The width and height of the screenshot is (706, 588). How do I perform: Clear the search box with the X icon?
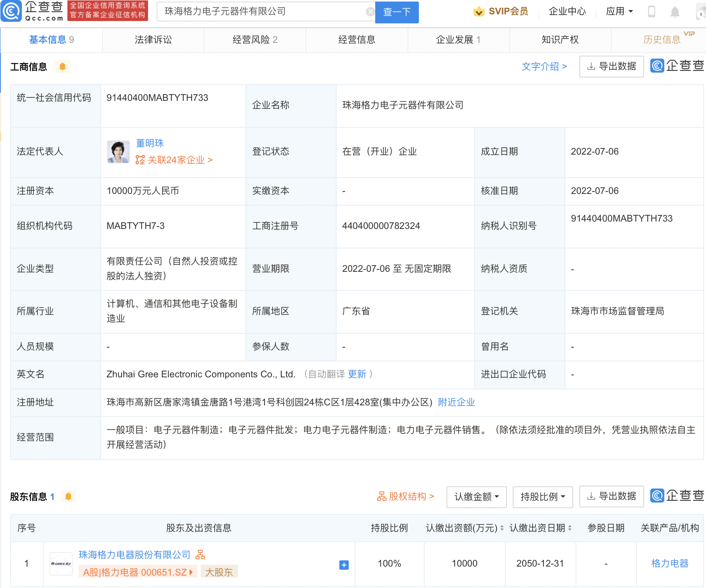pyautogui.click(x=370, y=12)
